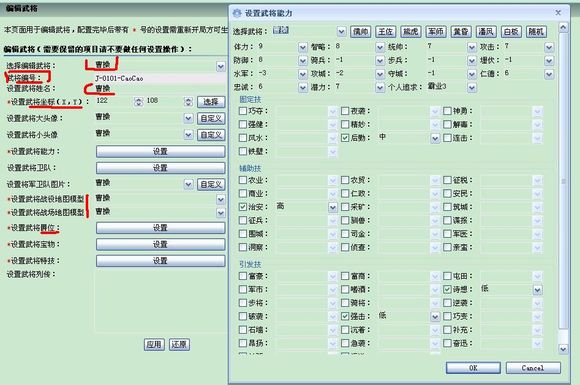
Task: Open the 忠诚 value dropdown
Action: pos(303,88)
